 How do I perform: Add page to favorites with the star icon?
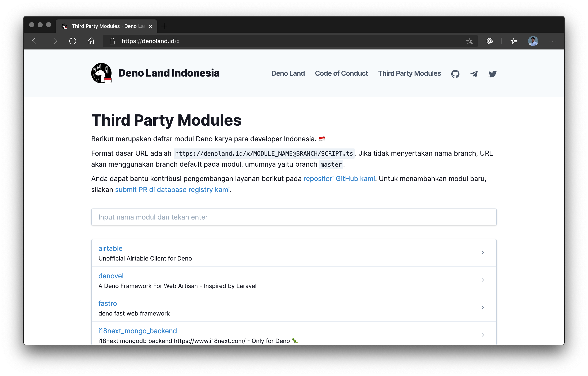469,41
